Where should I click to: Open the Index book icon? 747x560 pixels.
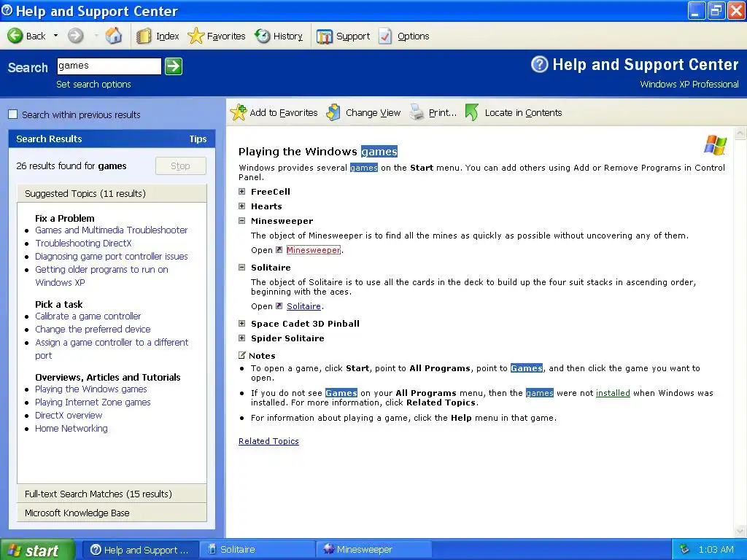144,36
